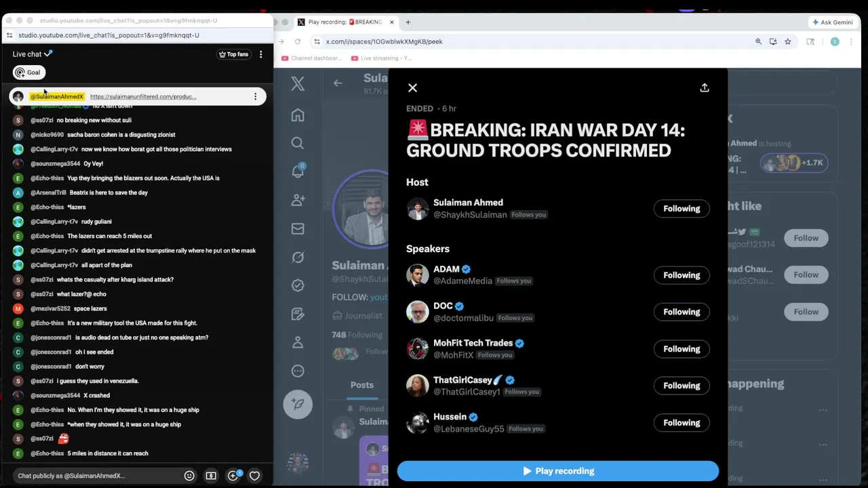Open pinned message options menu
Screen dimensions: 868x488
pos(255,97)
